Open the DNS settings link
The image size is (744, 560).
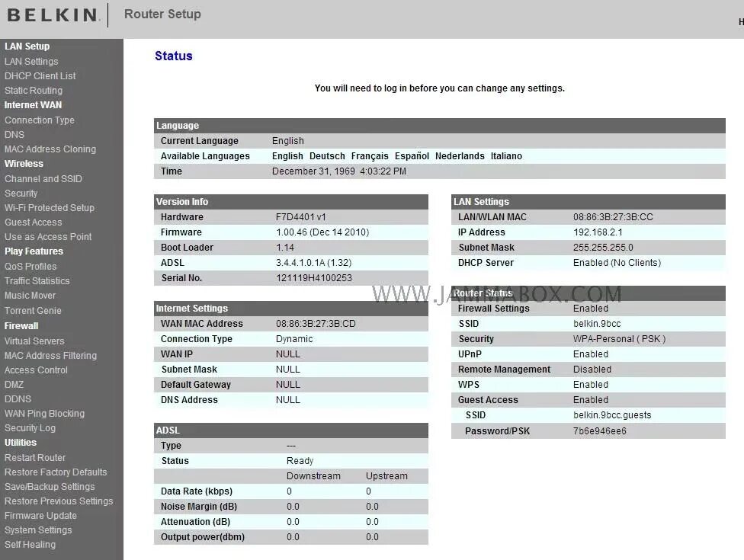(x=14, y=135)
